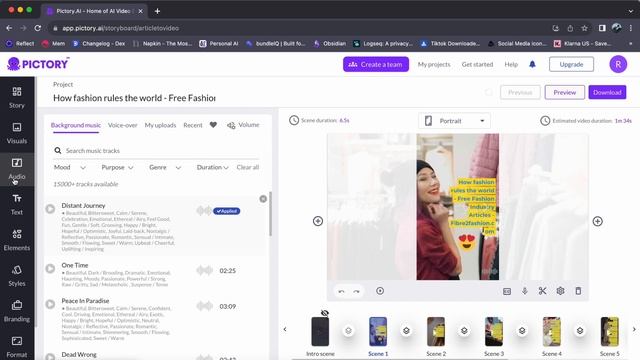This screenshot has height=360, width=640.
Task: Select the Scene 3 thumbnail
Action: pyautogui.click(x=494, y=331)
